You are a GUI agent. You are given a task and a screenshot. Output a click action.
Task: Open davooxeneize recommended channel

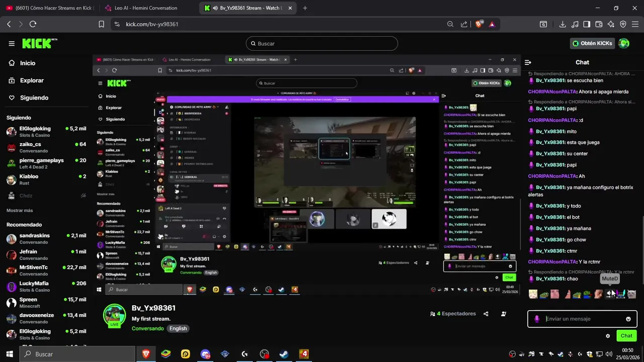pos(46,319)
